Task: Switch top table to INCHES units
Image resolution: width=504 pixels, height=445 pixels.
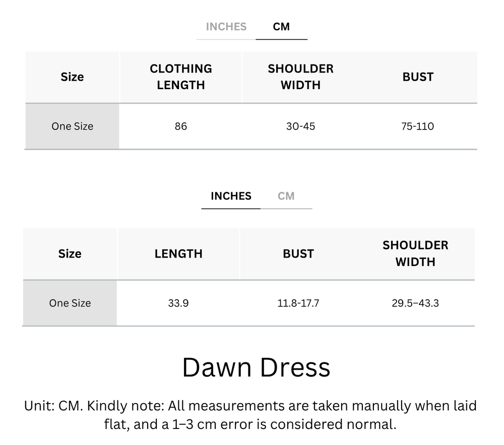Action: point(225,27)
